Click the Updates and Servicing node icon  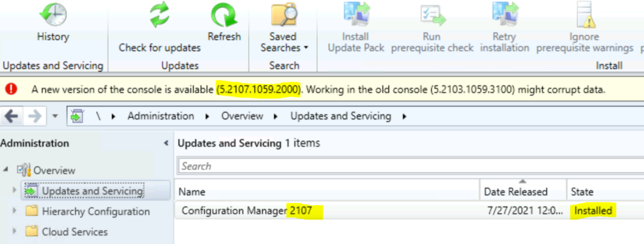click(x=31, y=191)
